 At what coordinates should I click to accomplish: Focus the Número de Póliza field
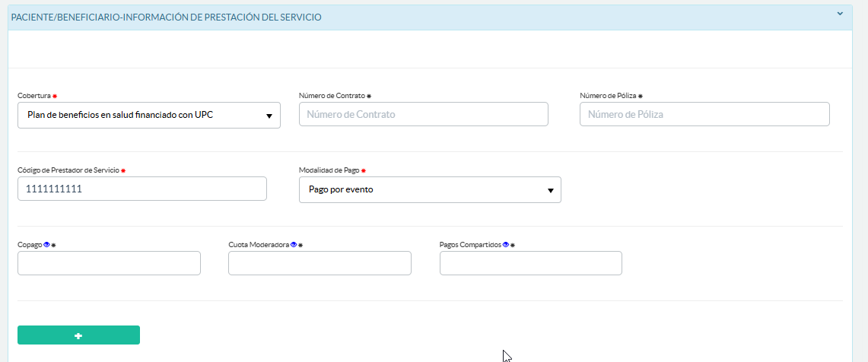(x=704, y=114)
